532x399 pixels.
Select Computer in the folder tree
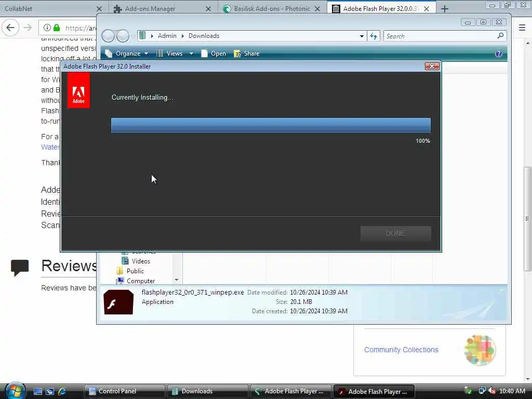pos(136,281)
